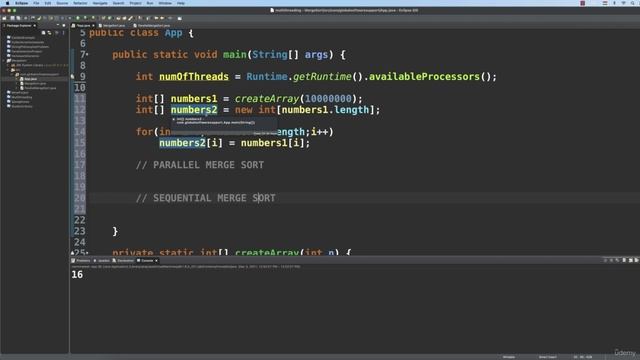Minimize the Package Explorer panel

[58, 25]
